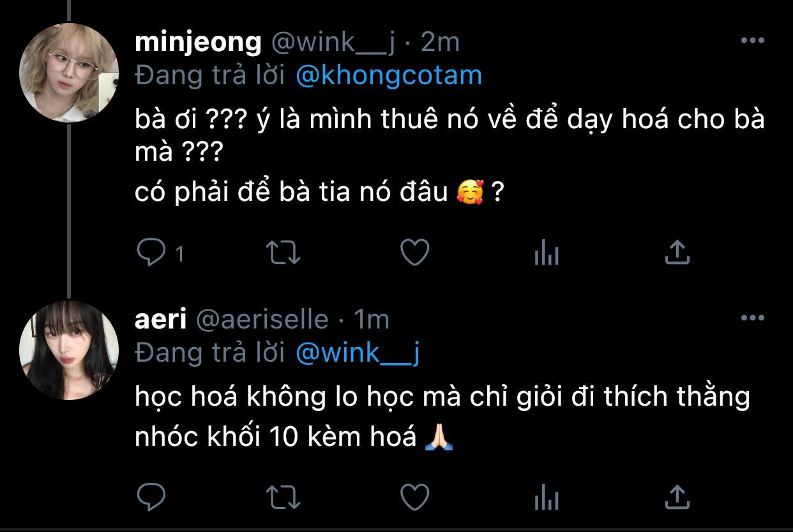Open the minjeong display name
Screen dimensions: 793x532
tap(198, 42)
